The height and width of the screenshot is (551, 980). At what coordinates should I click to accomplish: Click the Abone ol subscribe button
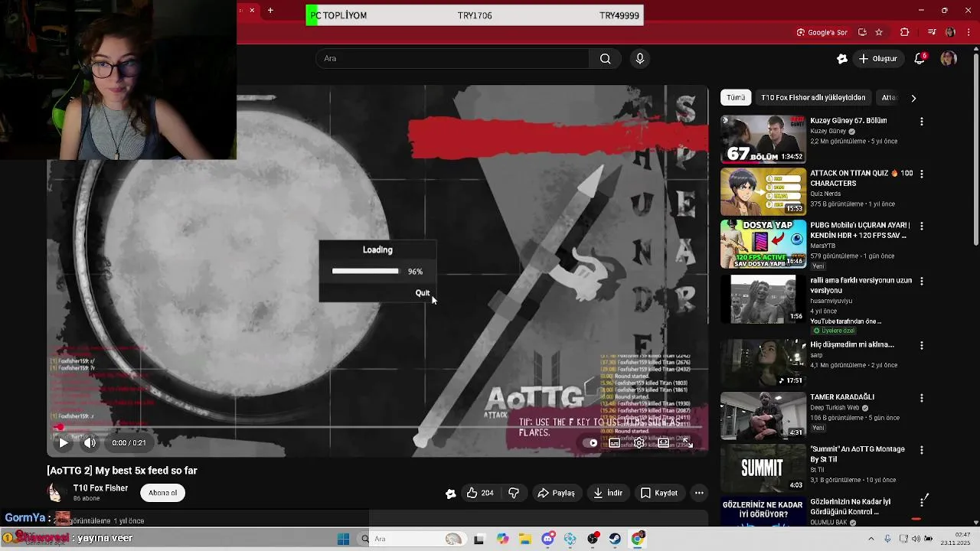click(162, 493)
